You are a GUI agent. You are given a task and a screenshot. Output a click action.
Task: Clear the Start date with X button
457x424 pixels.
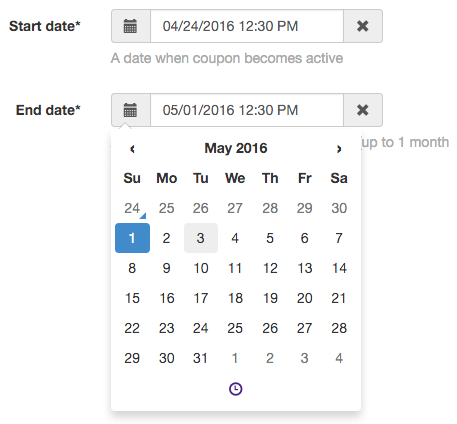click(363, 26)
